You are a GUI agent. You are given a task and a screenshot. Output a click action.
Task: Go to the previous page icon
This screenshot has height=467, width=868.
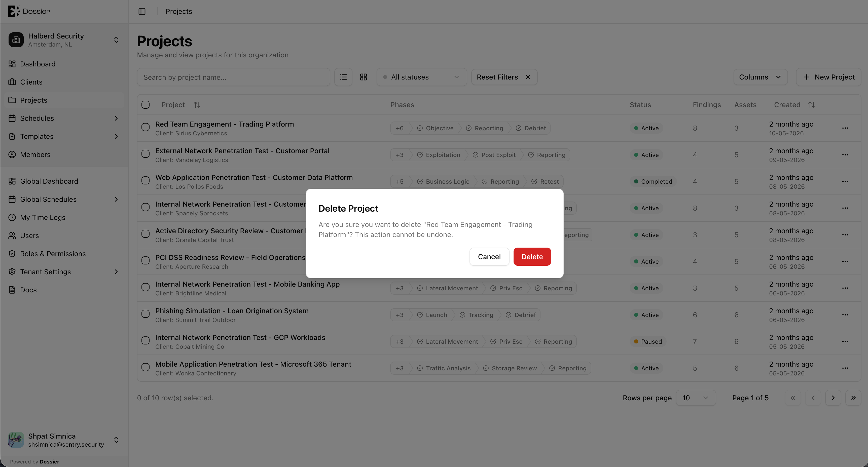[813, 398]
